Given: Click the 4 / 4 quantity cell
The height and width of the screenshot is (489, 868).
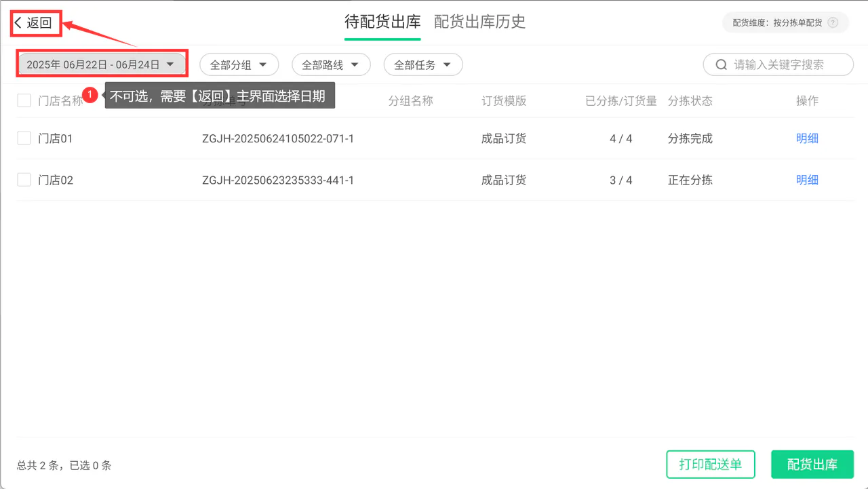Looking at the screenshot, I should [621, 138].
